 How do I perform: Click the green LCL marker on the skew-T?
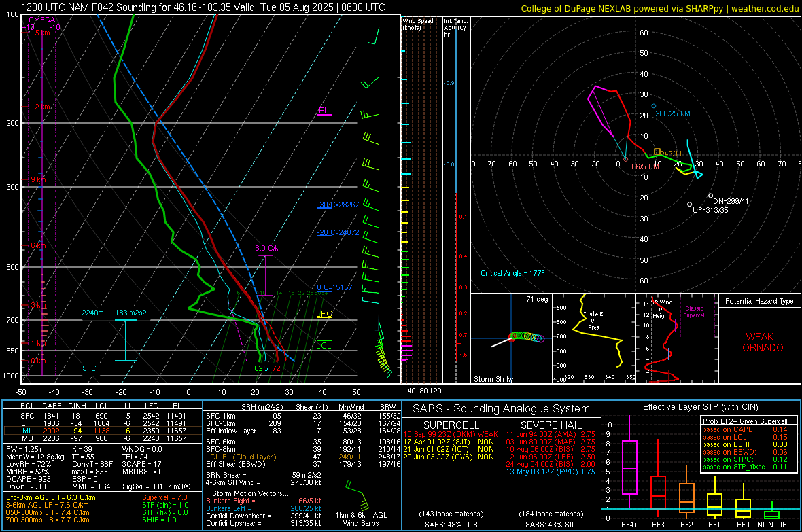[x=324, y=345]
